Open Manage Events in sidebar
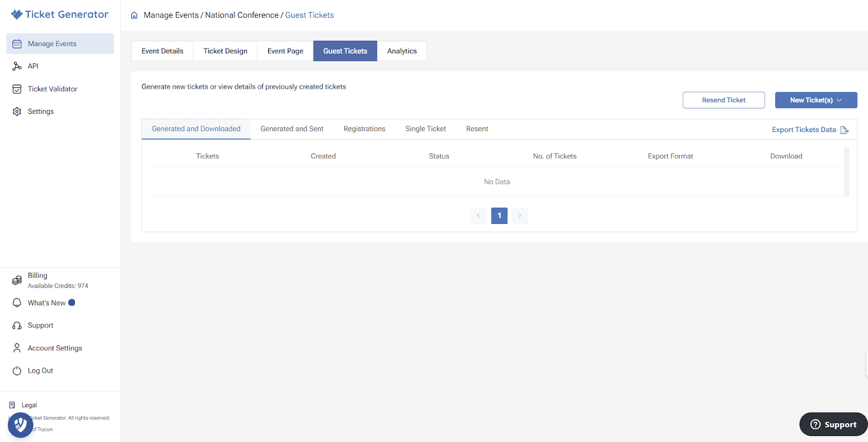Image resolution: width=868 pixels, height=442 pixels. (60, 44)
